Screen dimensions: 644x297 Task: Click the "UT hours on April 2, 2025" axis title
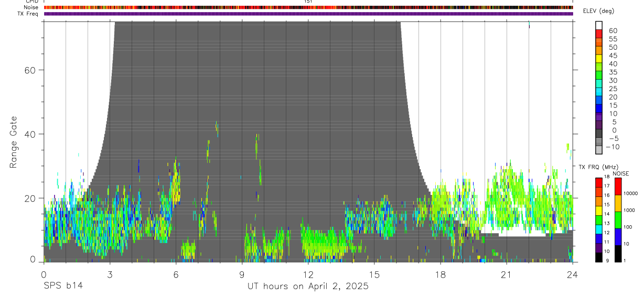point(308,286)
